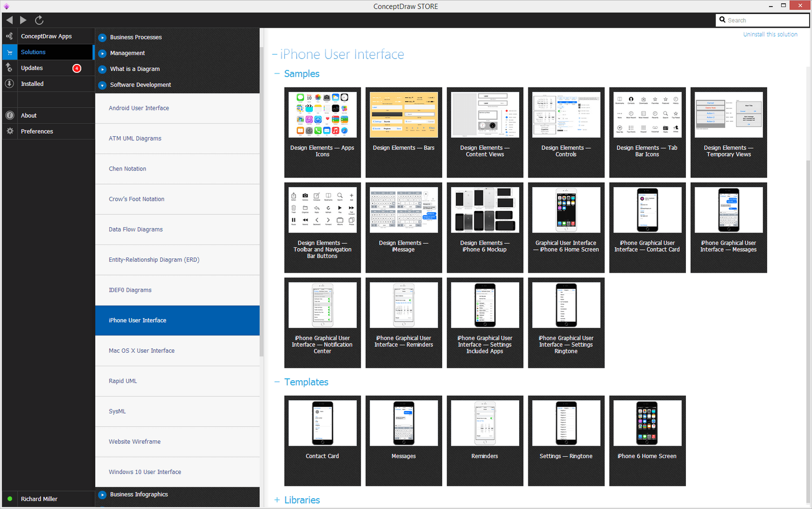This screenshot has height=509, width=812.
Task: Expand the What is a Diagram category
Action: tap(102, 69)
